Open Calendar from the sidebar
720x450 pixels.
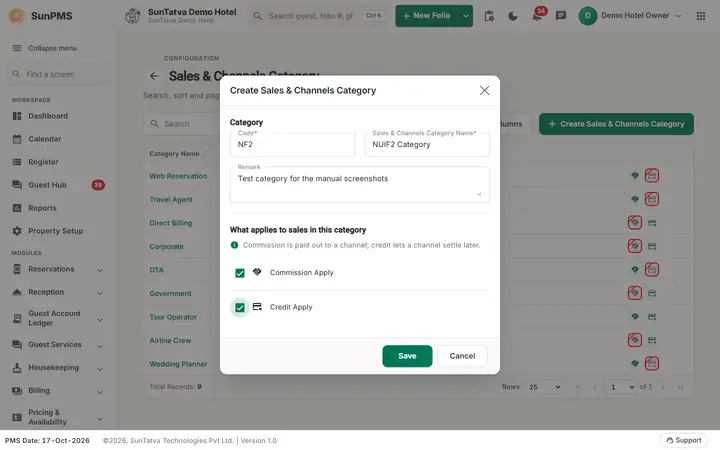click(x=45, y=139)
